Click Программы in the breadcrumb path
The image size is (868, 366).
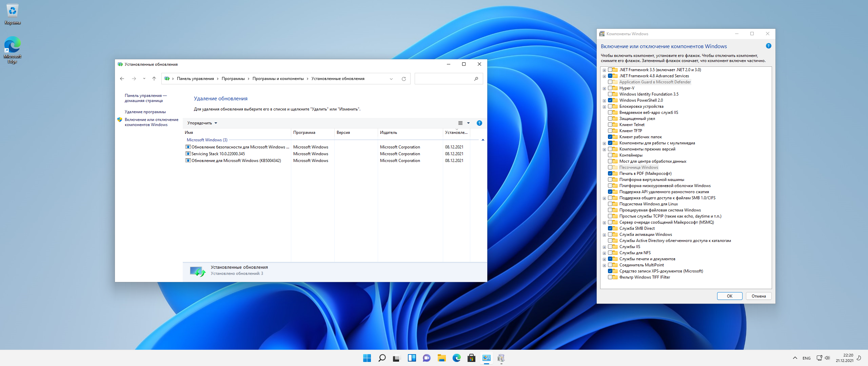pos(233,79)
